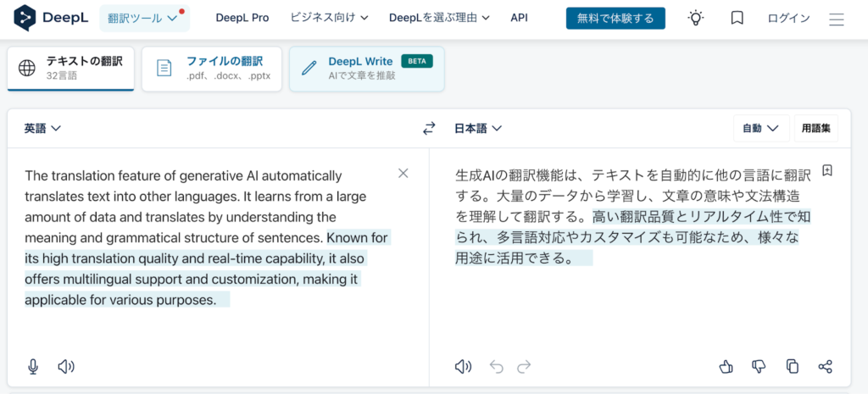Viewport: 868px width, 394px height.
Task: Click the lightbulb icon in header
Action: click(695, 18)
